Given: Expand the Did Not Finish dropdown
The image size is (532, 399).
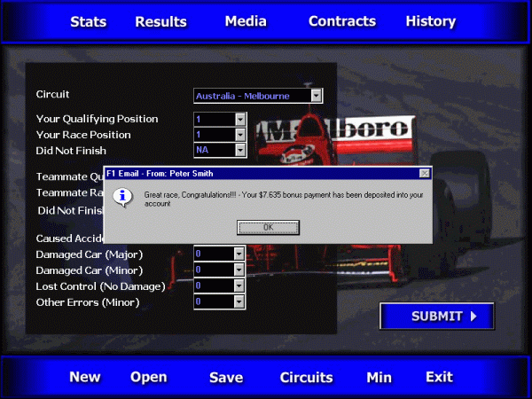Looking at the screenshot, I should (239, 150).
